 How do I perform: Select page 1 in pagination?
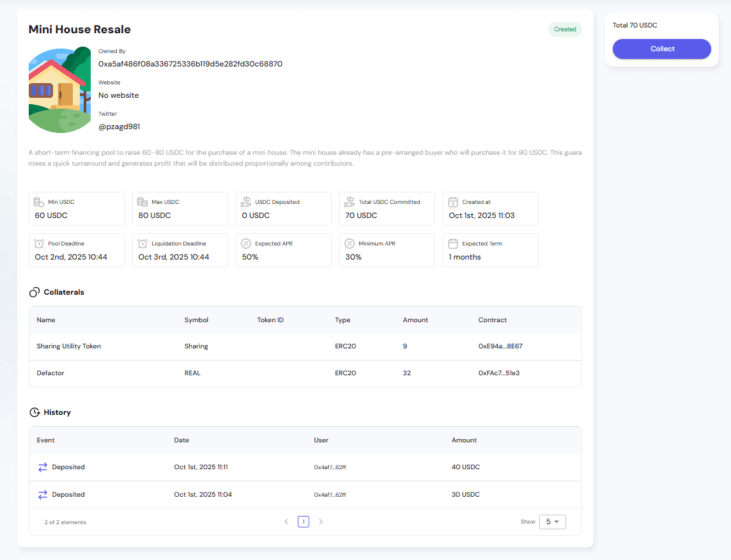[304, 522]
